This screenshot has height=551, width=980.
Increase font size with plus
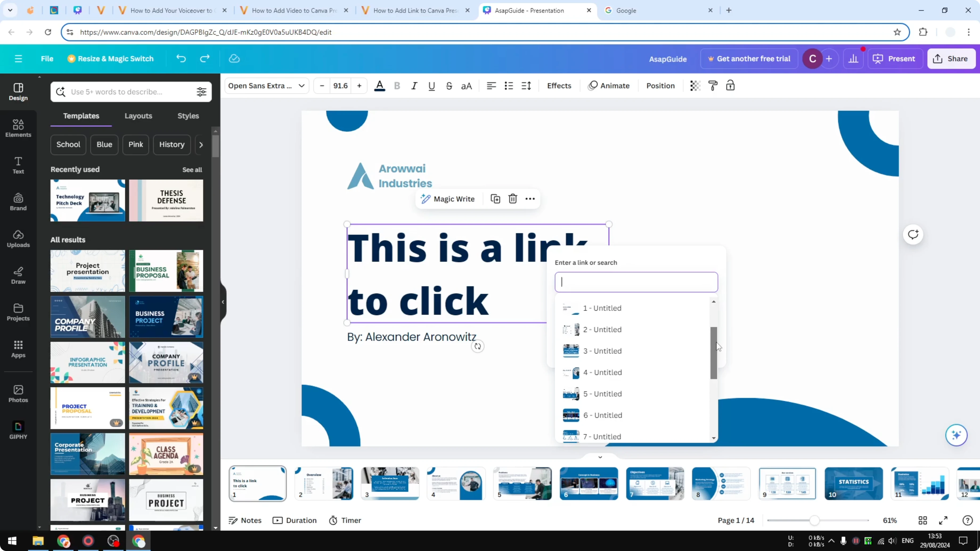pyautogui.click(x=359, y=86)
